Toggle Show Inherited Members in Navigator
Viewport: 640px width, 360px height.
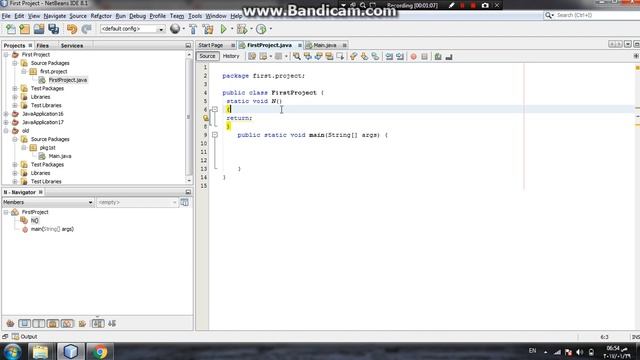click(x=10, y=324)
